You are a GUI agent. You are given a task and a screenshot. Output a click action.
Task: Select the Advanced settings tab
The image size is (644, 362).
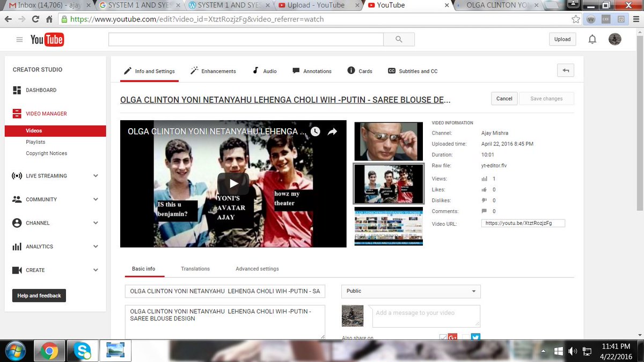click(x=257, y=269)
